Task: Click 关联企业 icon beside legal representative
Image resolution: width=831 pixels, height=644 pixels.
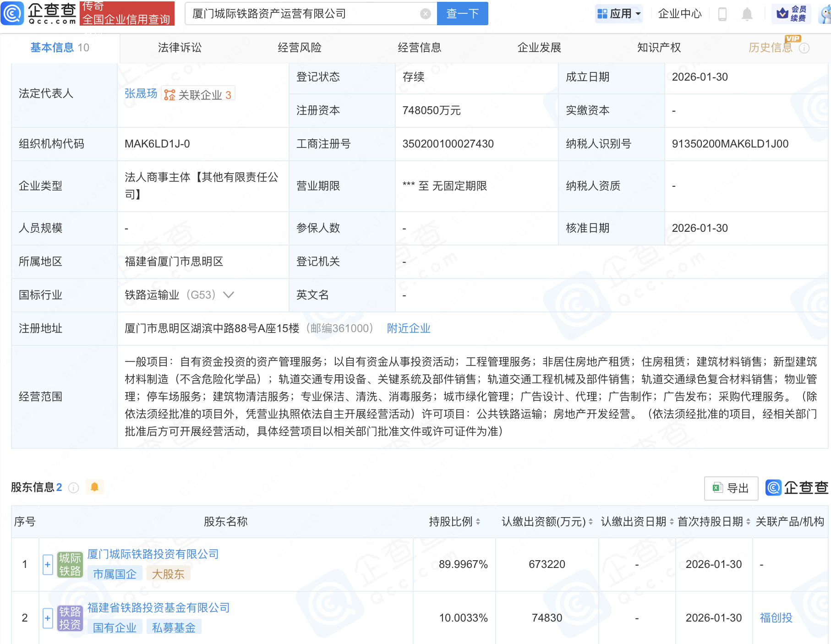Action: click(169, 95)
